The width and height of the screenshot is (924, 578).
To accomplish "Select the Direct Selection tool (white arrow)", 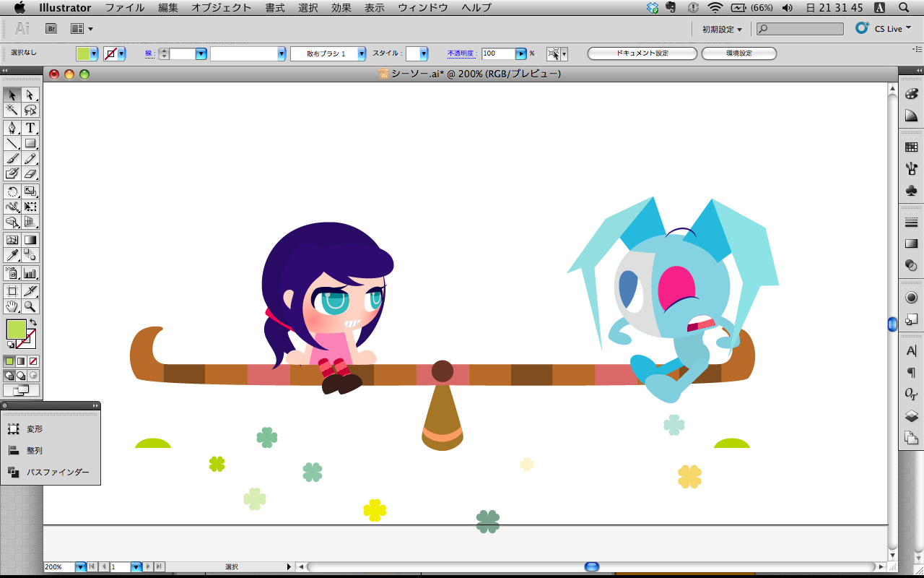I will pos(30,95).
